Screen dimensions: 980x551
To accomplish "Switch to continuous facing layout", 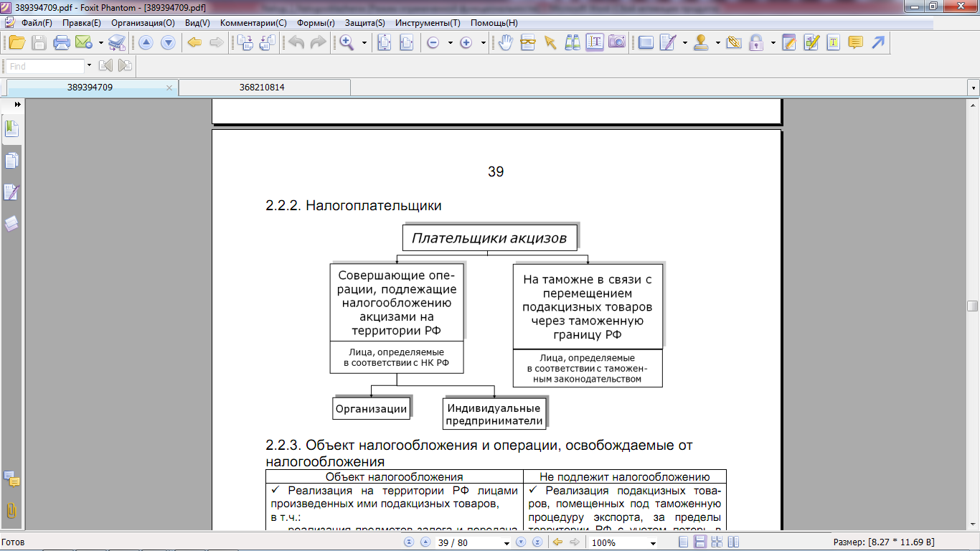I will pyautogui.click(x=716, y=542).
